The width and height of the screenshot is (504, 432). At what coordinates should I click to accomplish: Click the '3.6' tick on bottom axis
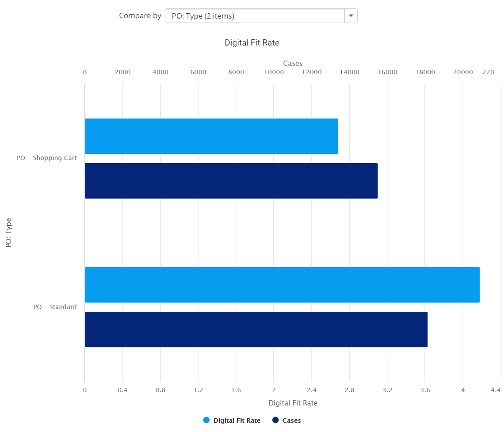click(425, 390)
